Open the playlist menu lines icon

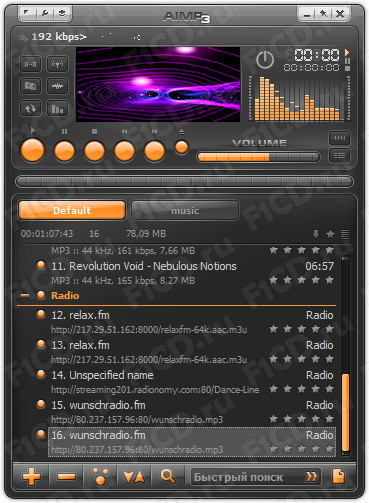[x=345, y=234]
